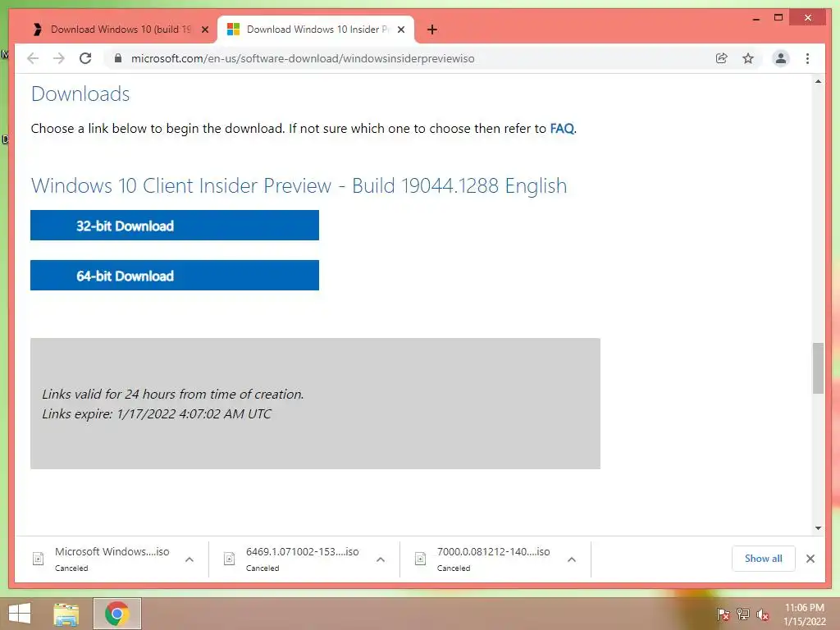
Task: Open network status tray icon
Action: [x=743, y=614]
